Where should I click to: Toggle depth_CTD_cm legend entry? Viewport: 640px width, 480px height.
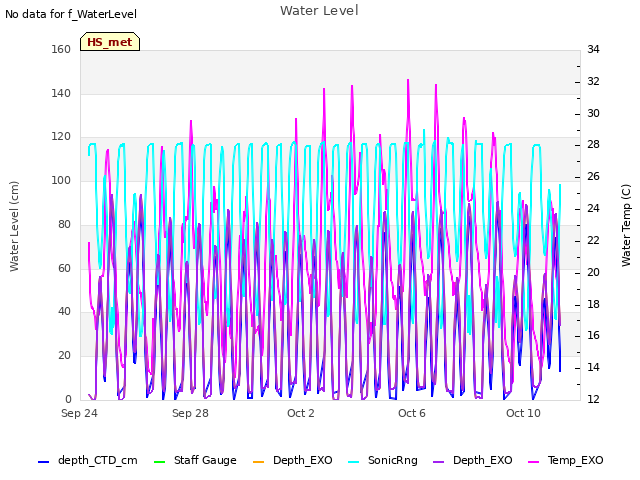(x=88, y=460)
